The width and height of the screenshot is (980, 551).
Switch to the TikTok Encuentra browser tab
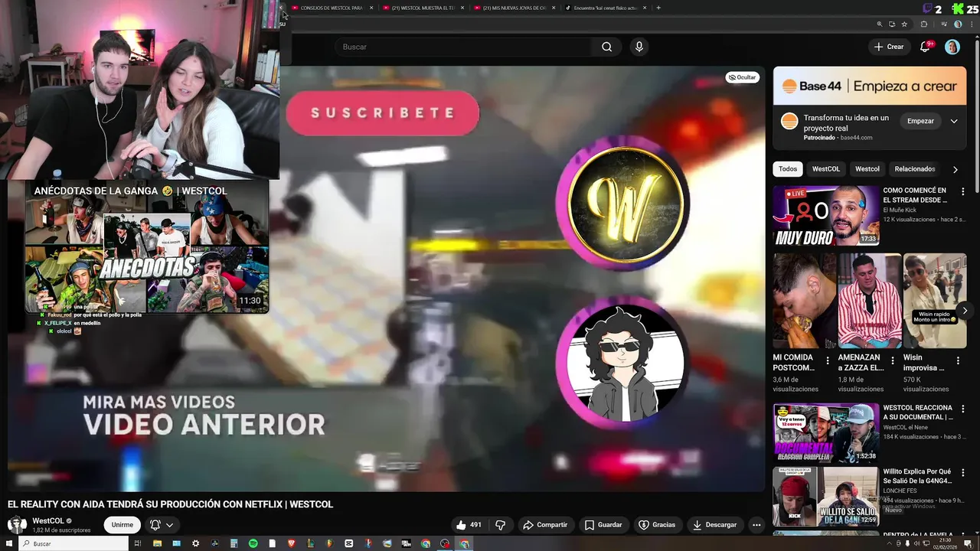[605, 8]
